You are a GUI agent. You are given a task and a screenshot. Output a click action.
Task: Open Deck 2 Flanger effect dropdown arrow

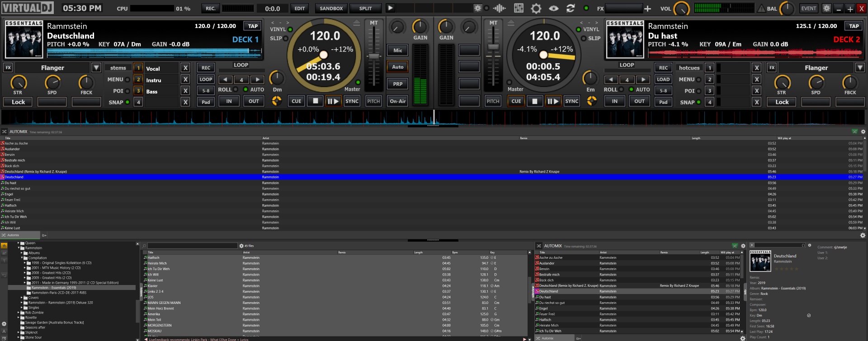860,68
